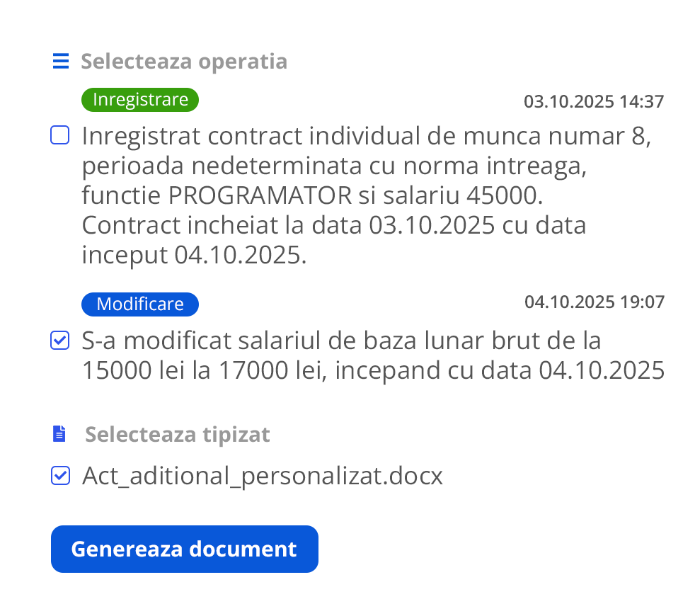Uncheck the salary modification operation checkbox
The image size is (695, 616).
tap(60, 341)
